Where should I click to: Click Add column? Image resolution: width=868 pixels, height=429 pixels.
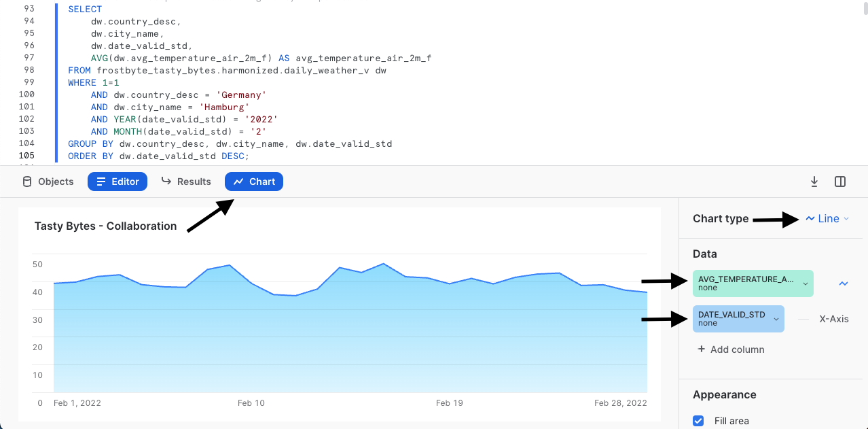tap(731, 349)
